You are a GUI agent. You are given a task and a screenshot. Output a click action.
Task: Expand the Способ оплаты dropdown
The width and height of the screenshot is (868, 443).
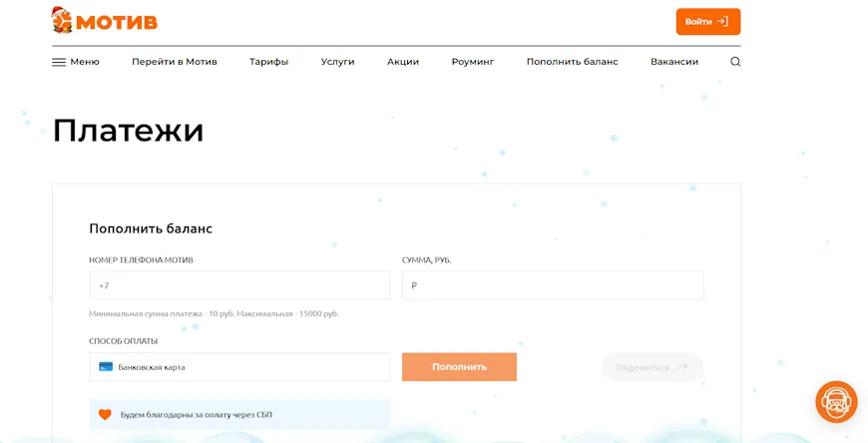pyautogui.click(x=239, y=367)
